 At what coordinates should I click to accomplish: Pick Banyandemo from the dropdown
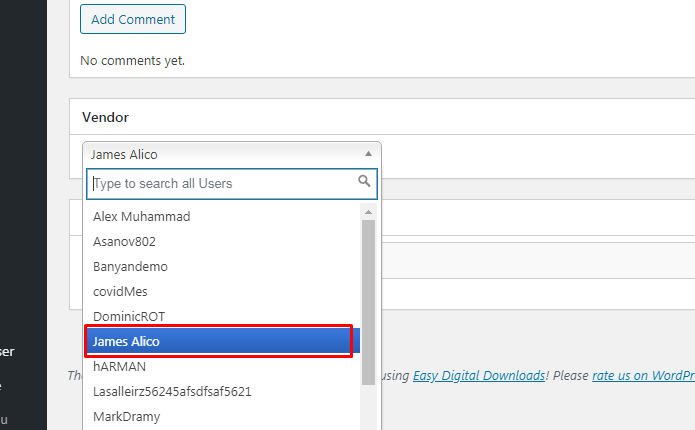pyautogui.click(x=222, y=266)
